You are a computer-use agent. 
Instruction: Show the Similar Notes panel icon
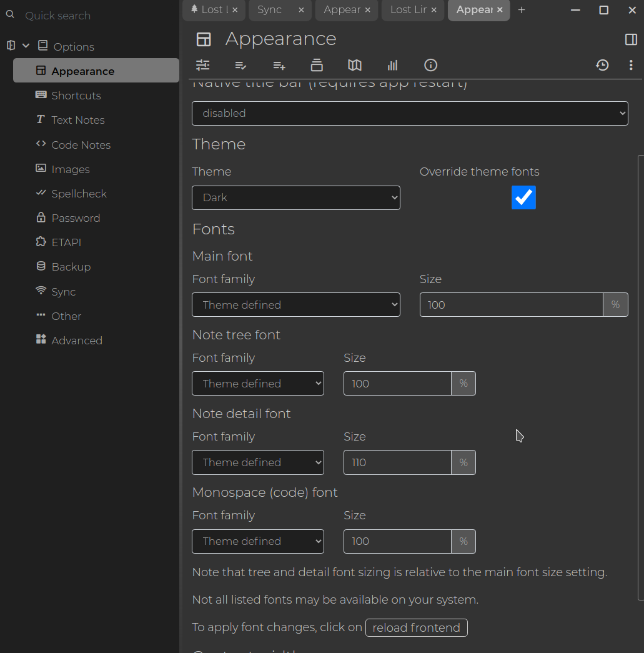(392, 65)
